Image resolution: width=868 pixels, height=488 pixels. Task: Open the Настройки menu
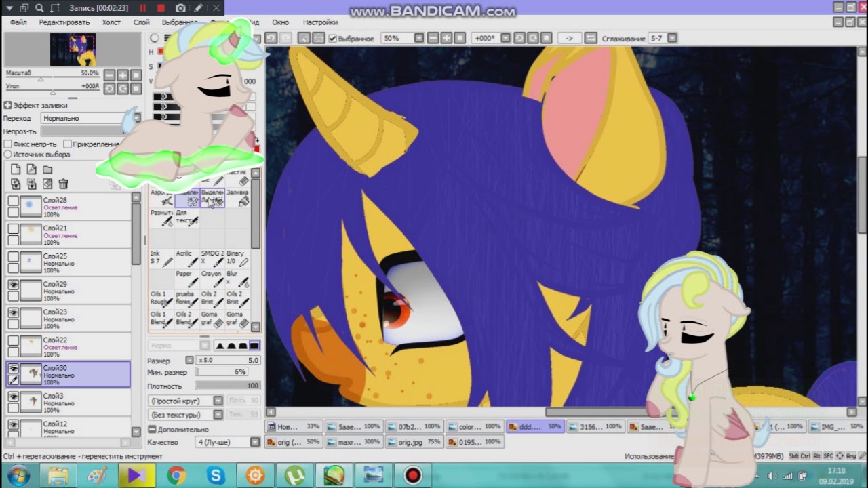(320, 22)
